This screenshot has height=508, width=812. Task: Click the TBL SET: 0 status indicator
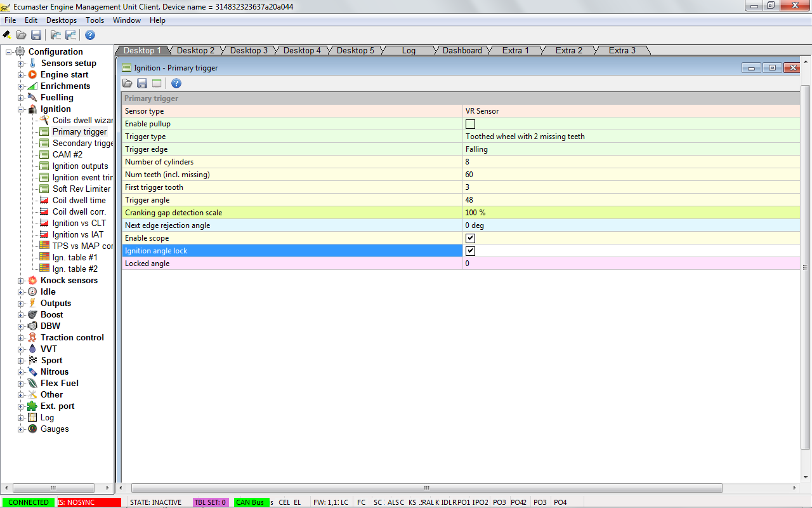[x=210, y=502]
